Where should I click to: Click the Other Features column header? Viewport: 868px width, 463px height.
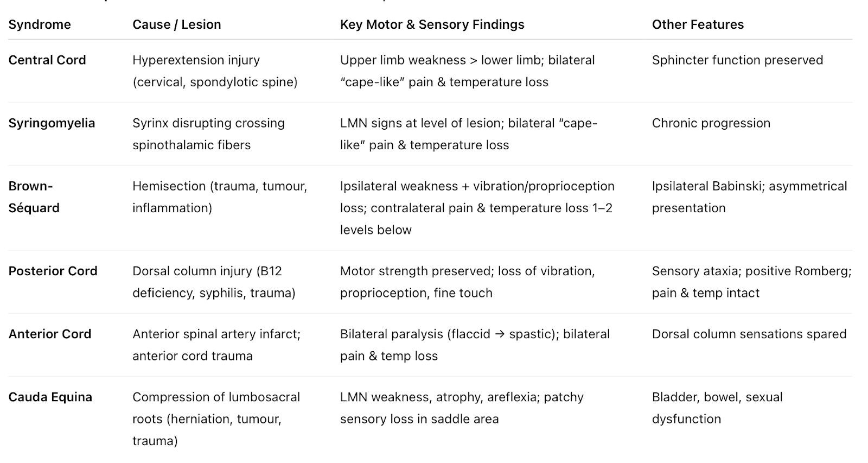click(697, 24)
